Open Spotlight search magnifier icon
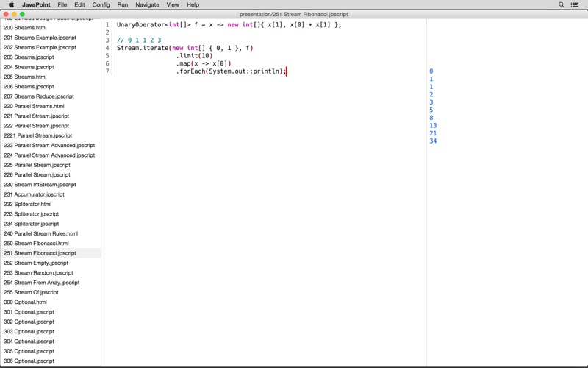The width and height of the screenshot is (588, 368). click(x=561, y=5)
